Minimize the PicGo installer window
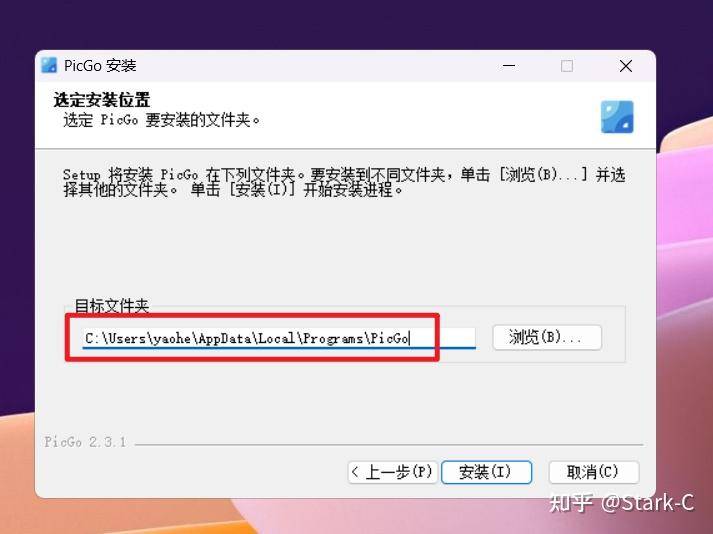This screenshot has height=534, width=713. coord(509,66)
